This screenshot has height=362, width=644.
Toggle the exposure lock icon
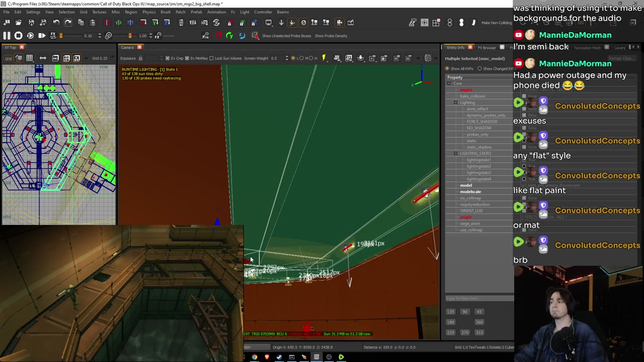(x=140, y=58)
